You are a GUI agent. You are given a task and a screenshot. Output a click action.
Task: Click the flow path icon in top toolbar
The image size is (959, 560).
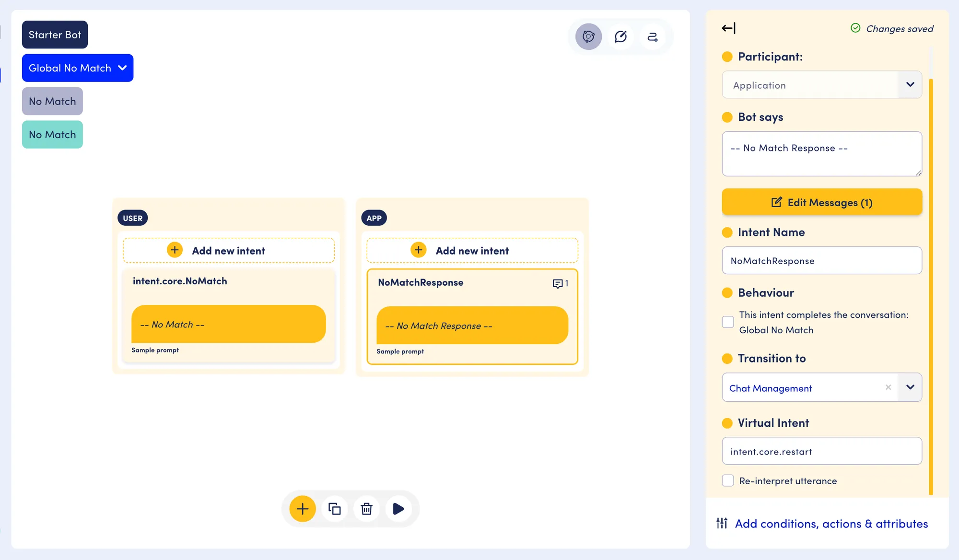click(x=653, y=36)
